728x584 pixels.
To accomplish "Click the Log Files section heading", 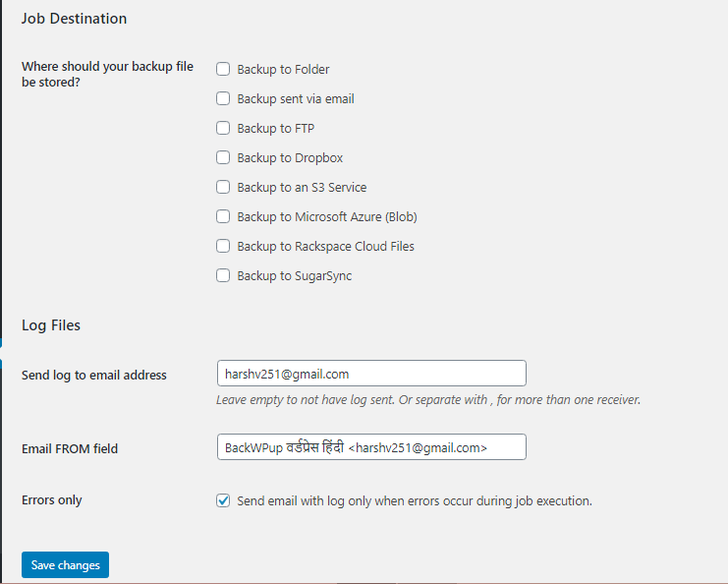I will point(51,325).
